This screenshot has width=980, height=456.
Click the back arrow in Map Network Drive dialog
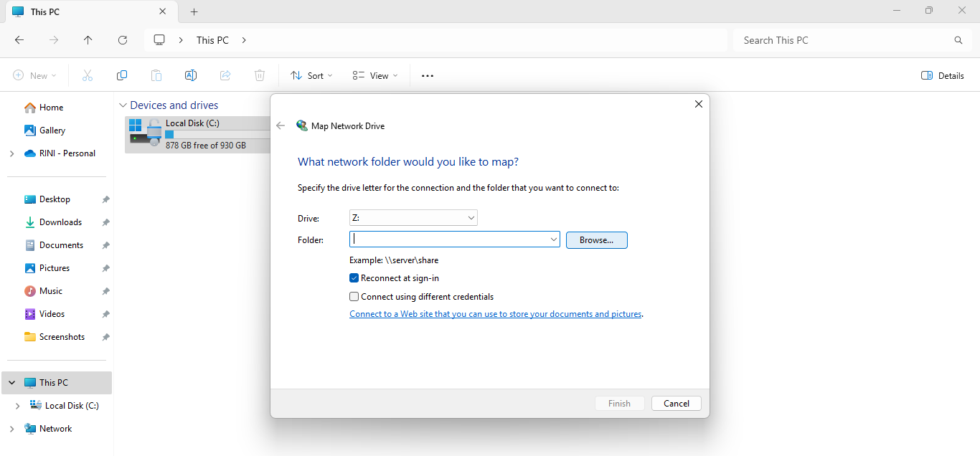(x=281, y=125)
